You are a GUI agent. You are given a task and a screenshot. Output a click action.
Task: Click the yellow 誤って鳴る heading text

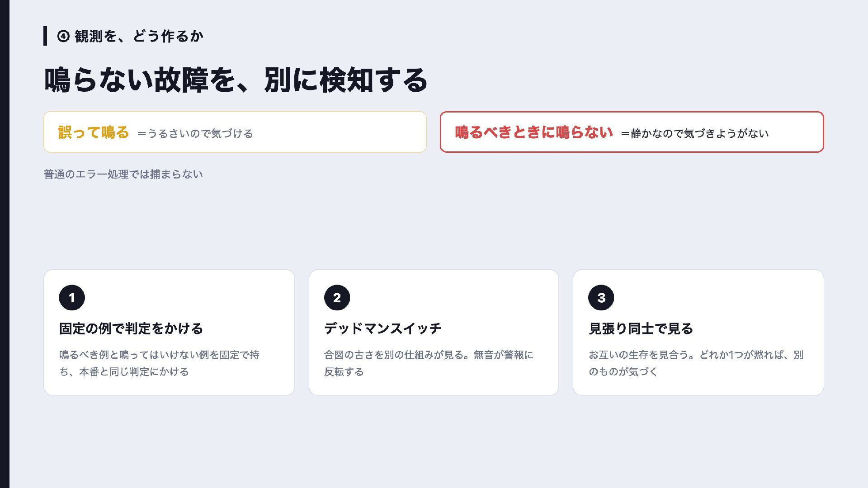coord(94,132)
